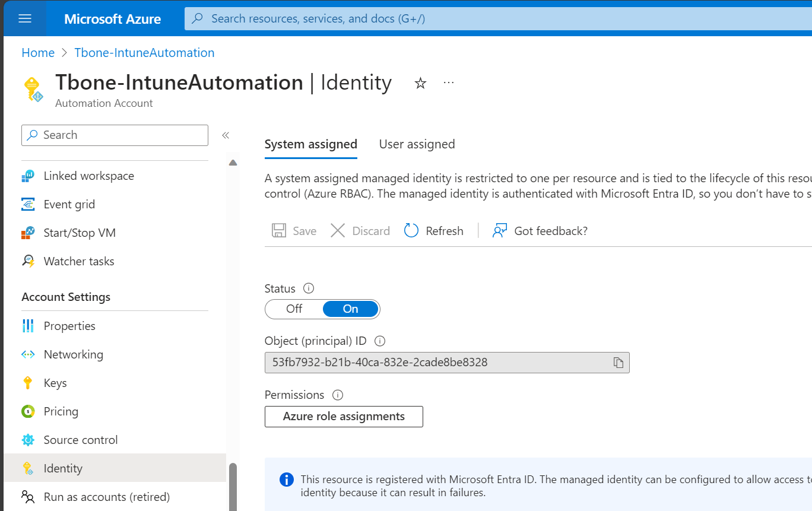This screenshot has width=812, height=511.
Task: Set the Status toggle to On
Action: (350, 309)
